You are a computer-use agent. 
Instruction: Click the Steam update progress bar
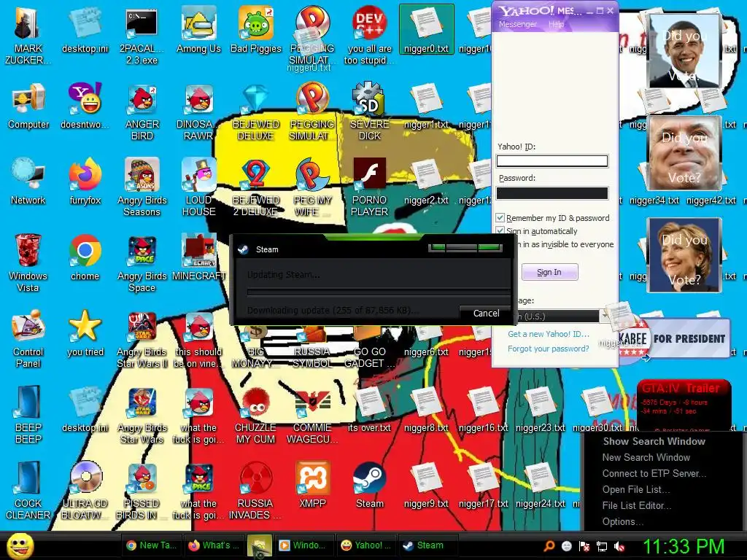tap(379, 291)
